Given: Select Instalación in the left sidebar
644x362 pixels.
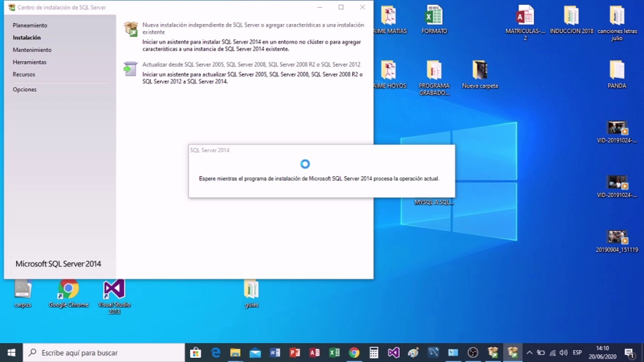Looking at the screenshot, I should coord(27,38).
